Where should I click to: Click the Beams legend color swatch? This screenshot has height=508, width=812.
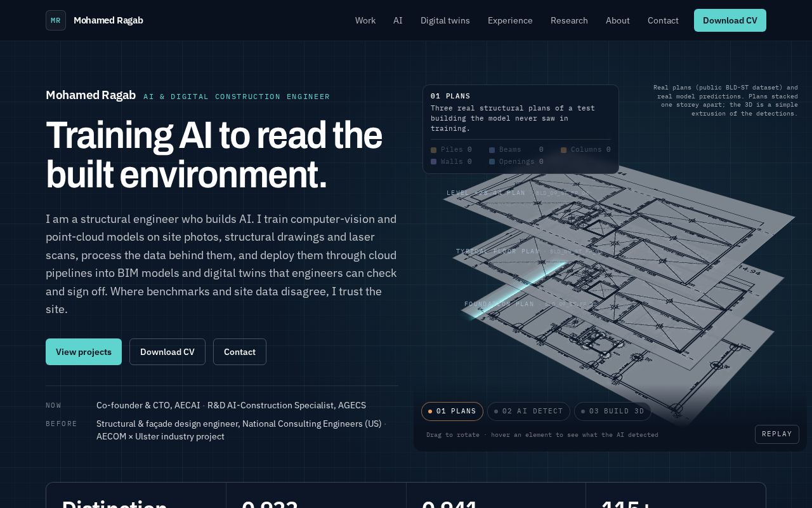click(x=492, y=150)
